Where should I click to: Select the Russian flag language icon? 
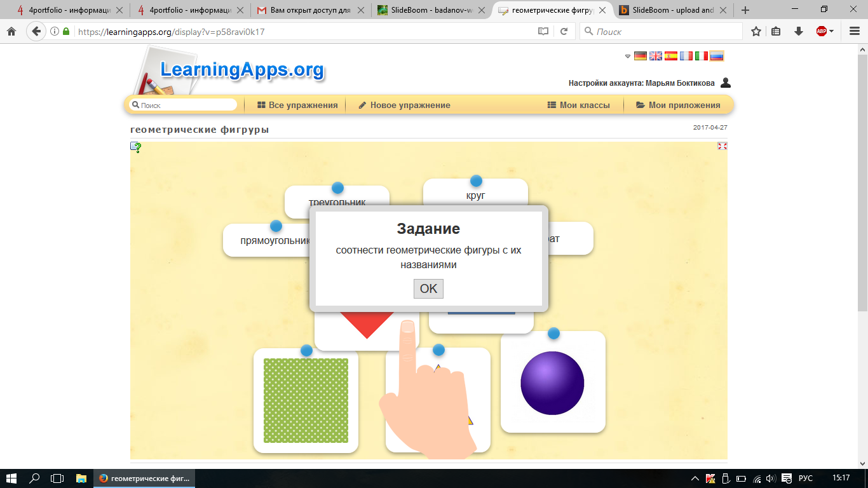(717, 56)
